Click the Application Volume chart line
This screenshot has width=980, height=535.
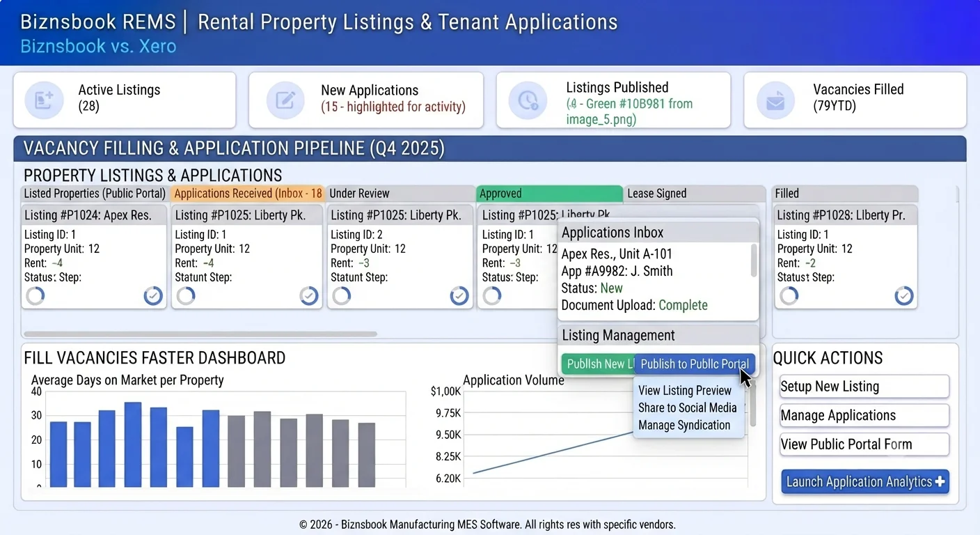pos(553,451)
